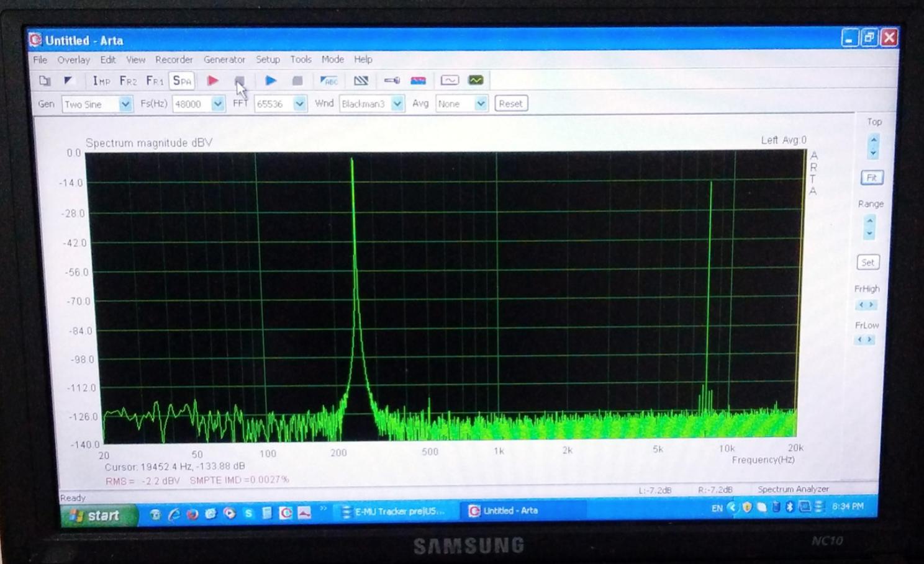Click the new file icon in toolbar
Viewport: 924px width, 564px height.
pyautogui.click(x=45, y=81)
